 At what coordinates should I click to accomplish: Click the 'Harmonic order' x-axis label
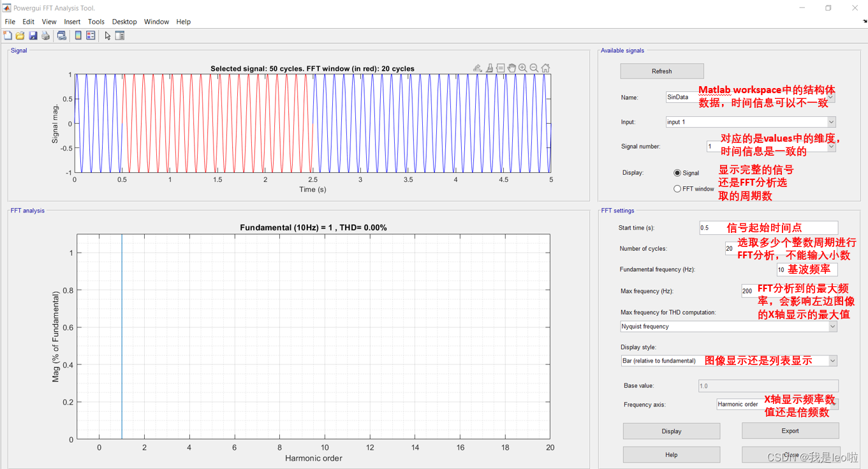(x=313, y=458)
